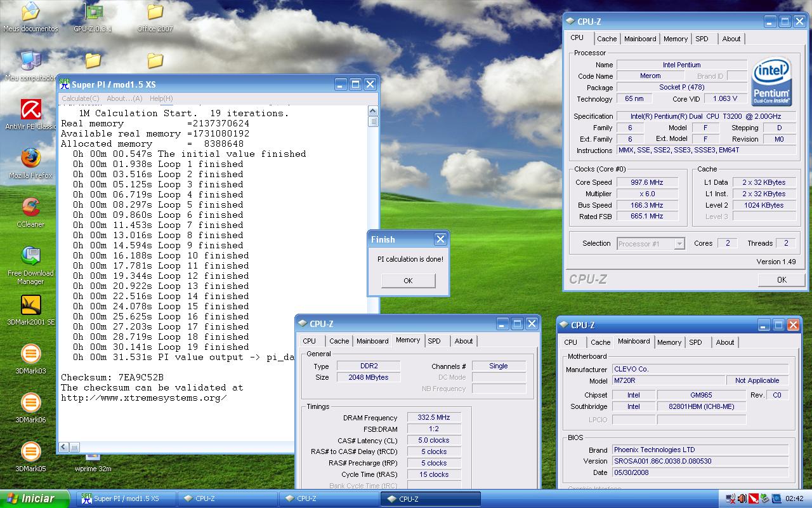The width and height of the screenshot is (812, 508).
Task: Click OK in the Finish dialog
Action: pos(408,281)
